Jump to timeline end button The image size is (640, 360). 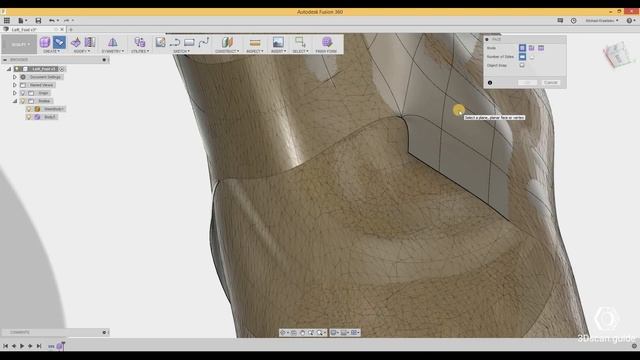(39, 346)
